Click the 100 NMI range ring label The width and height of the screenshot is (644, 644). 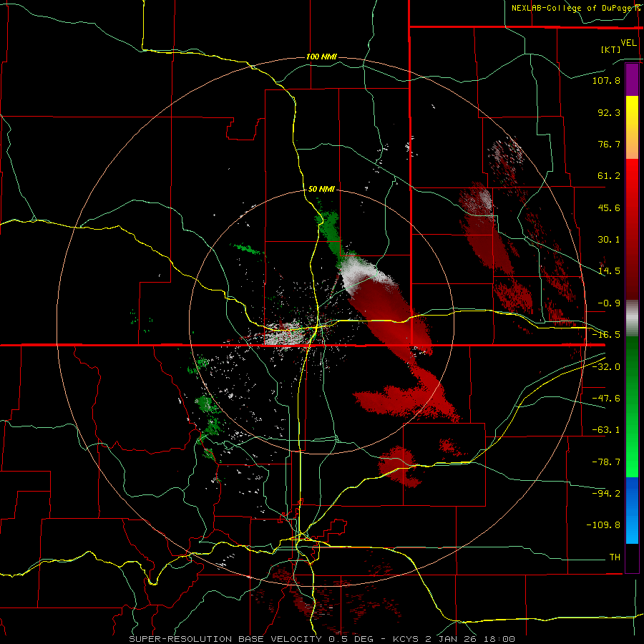tap(321, 57)
